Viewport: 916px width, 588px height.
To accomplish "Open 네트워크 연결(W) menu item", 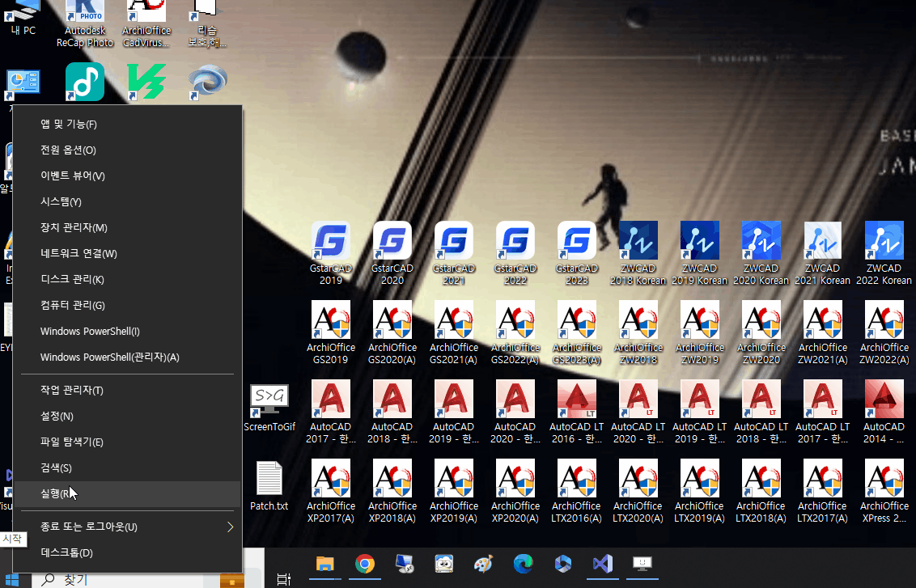I will point(127,253).
